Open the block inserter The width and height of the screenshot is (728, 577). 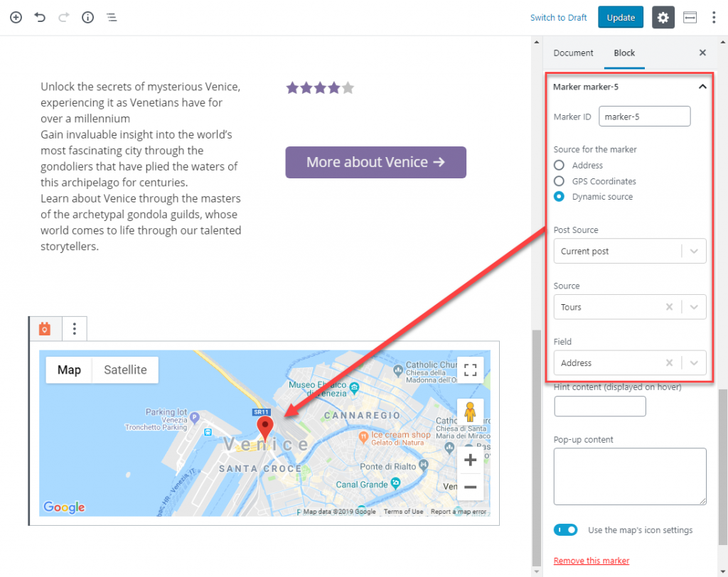coord(16,17)
